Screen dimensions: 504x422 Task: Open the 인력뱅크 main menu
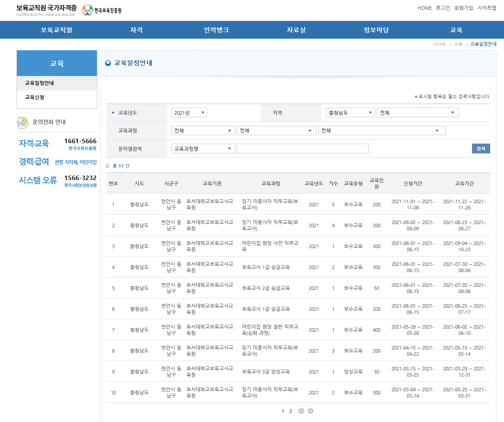(x=216, y=30)
